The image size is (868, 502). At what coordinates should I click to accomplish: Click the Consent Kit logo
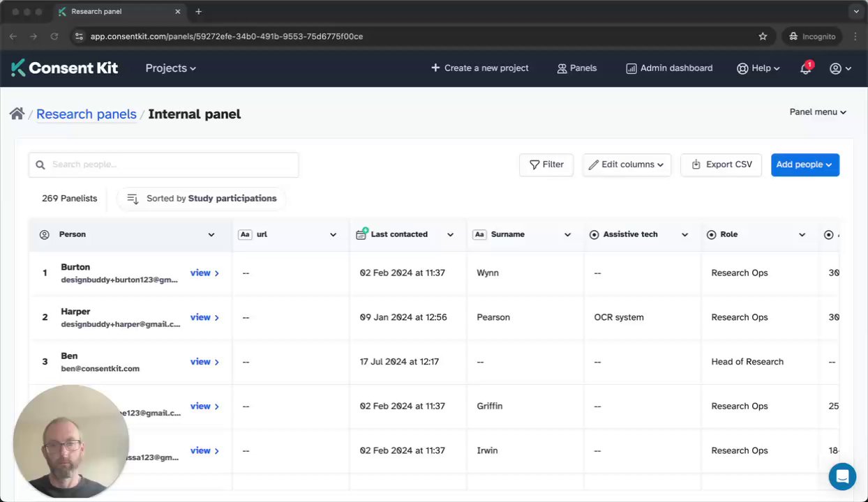[x=64, y=68]
